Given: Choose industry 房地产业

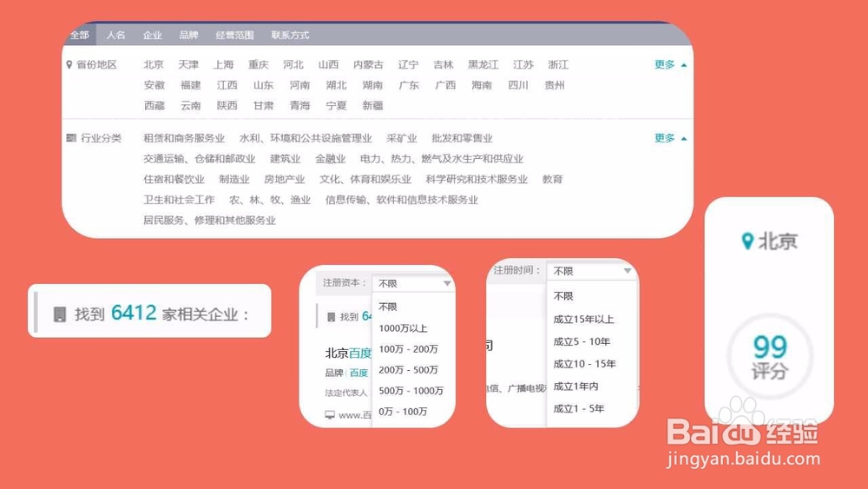Looking at the screenshot, I should click(x=285, y=180).
